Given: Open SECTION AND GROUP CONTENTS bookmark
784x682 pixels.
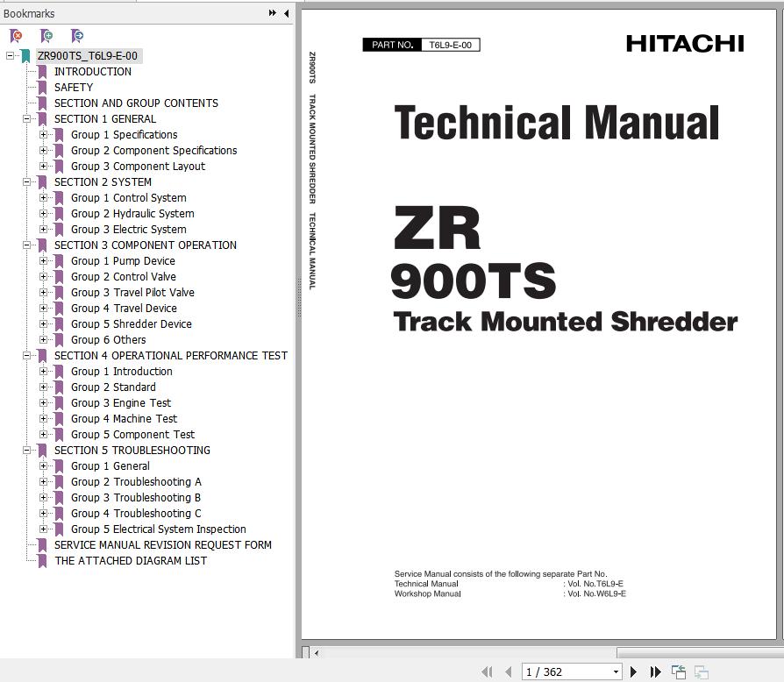Looking at the screenshot, I should 136,103.
